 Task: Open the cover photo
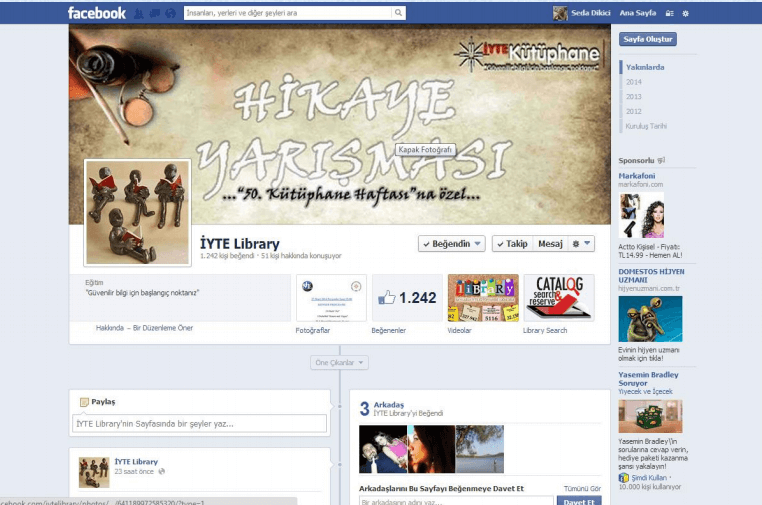pyautogui.click(x=340, y=124)
